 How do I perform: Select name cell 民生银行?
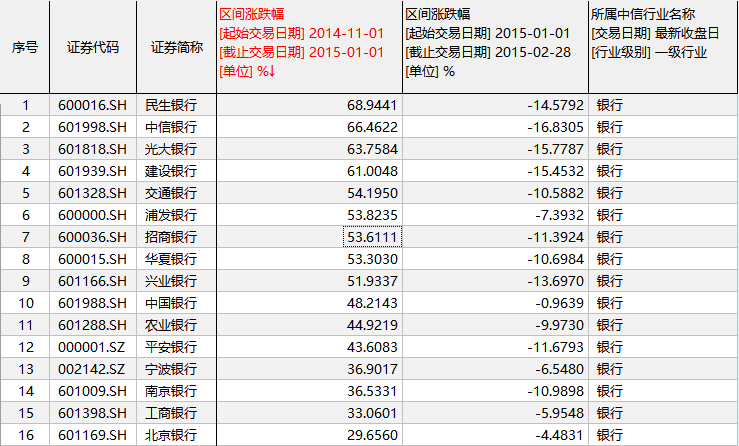177,105
